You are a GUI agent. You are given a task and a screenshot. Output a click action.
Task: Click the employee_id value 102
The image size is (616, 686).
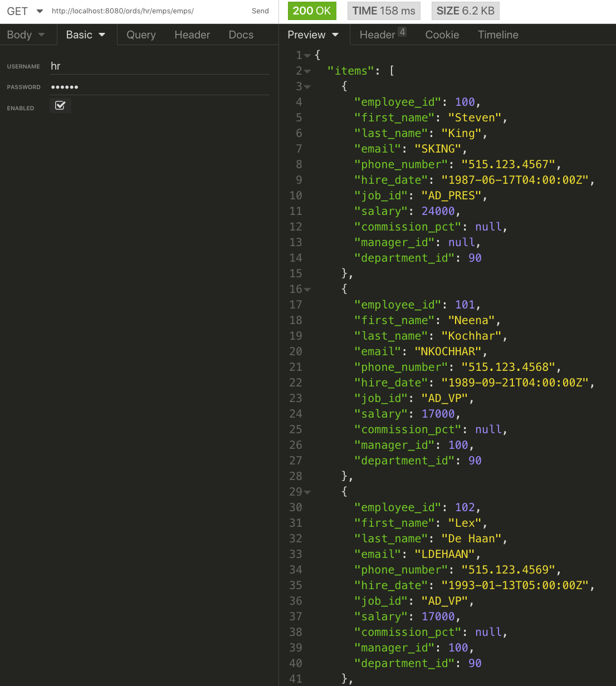pos(465,507)
